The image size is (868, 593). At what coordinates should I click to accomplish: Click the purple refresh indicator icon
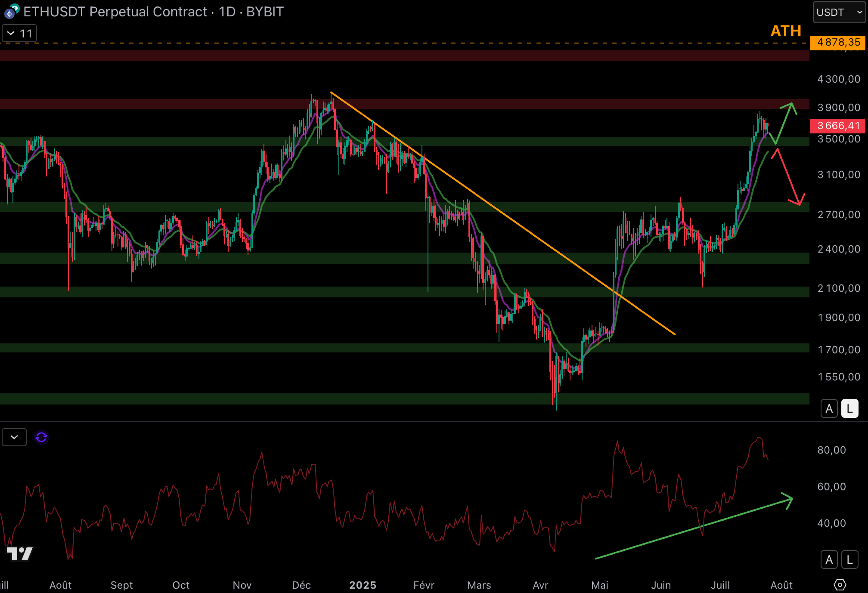pos(41,437)
